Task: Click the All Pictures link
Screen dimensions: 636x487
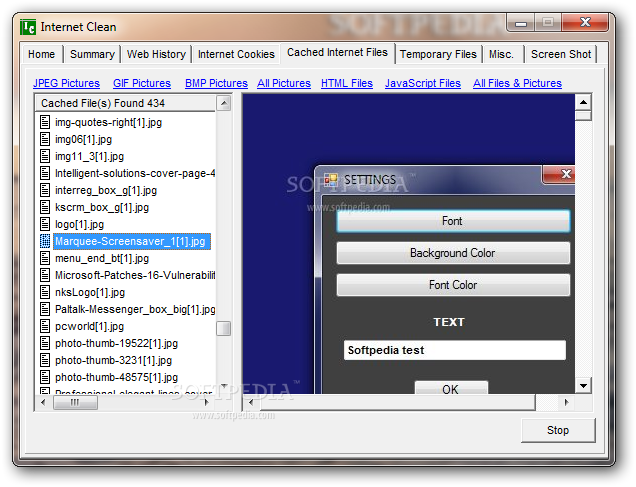Action: click(x=284, y=83)
